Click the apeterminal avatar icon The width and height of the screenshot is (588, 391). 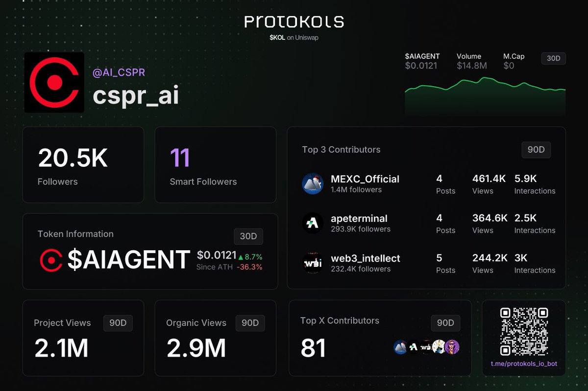point(313,223)
